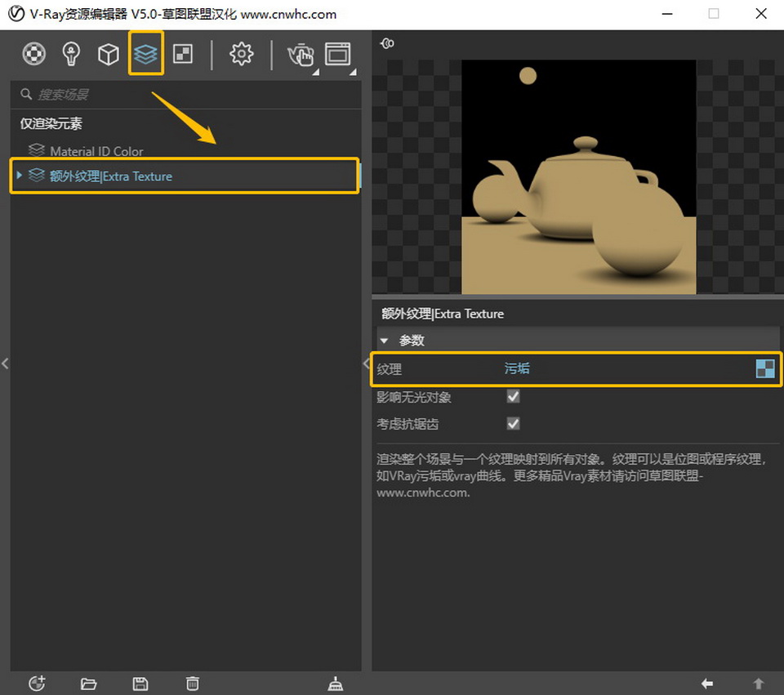Open the Textures category icon
Screen dimensions: 784x695
tap(183, 54)
